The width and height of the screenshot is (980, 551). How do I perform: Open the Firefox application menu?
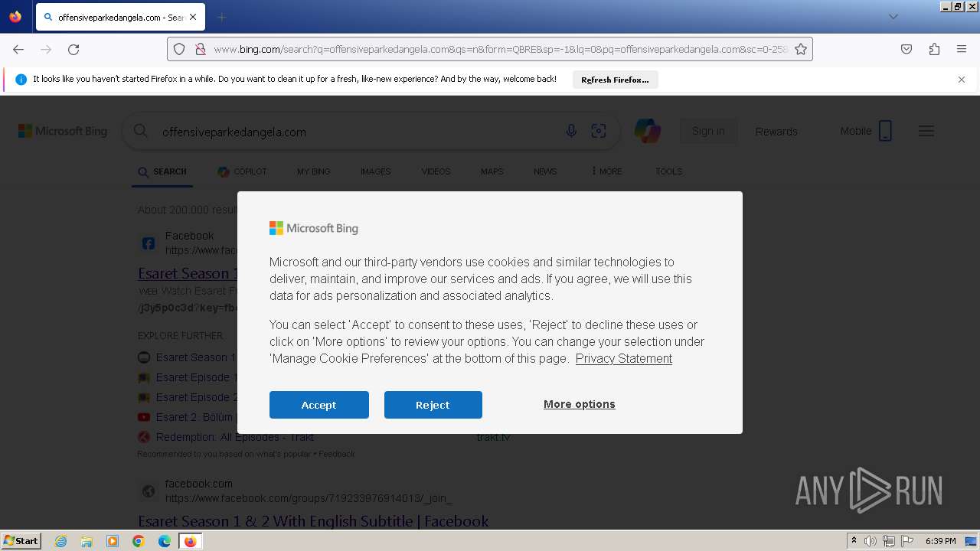pos(962,49)
